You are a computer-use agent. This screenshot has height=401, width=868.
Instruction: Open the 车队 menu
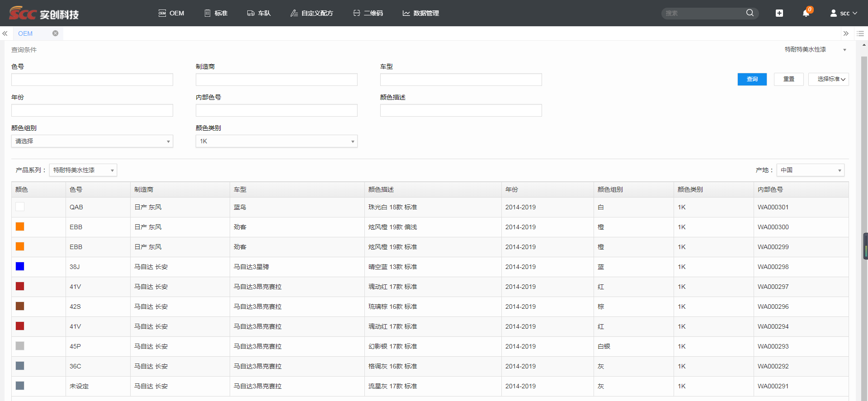[259, 13]
